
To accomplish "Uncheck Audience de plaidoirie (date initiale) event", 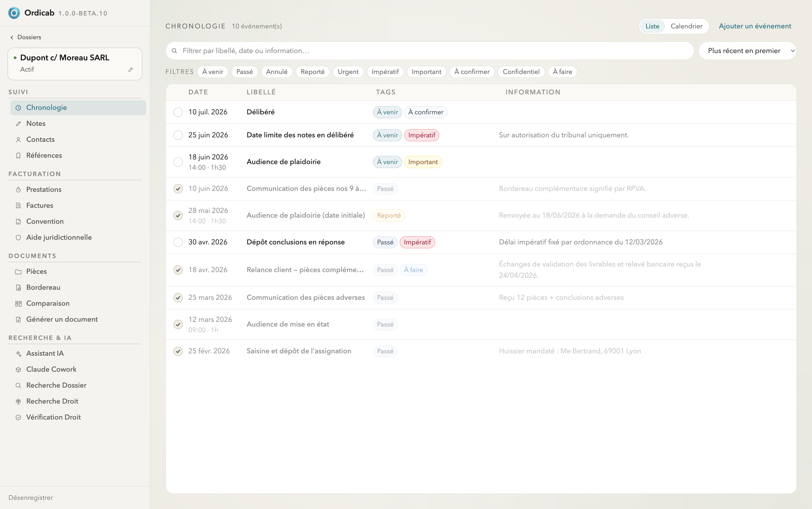I will pos(178,216).
